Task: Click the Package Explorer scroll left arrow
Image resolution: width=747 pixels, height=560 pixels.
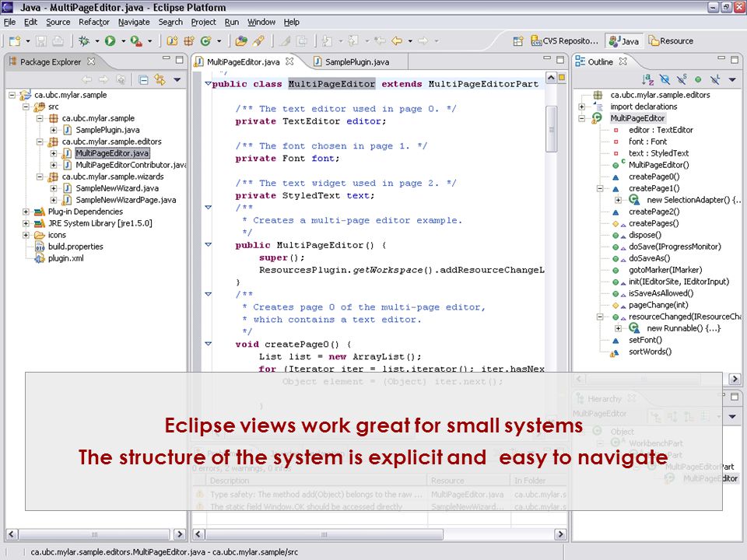Action: pos(12,534)
